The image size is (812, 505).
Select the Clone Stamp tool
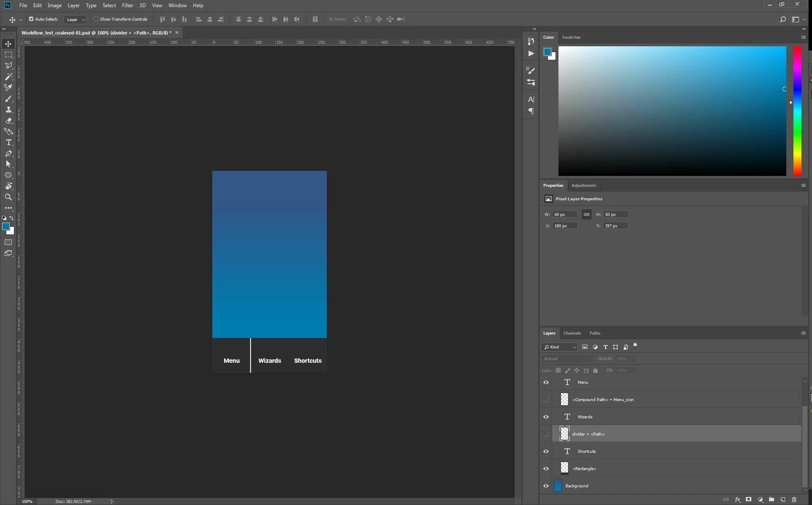click(x=8, y=110)
